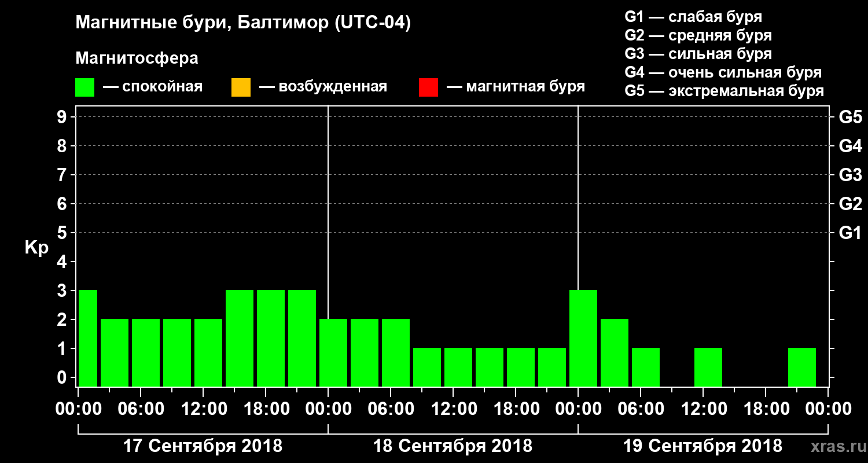Click the '19 Сентября 2018' date label
868x463 pixels.
click(703, 446)
